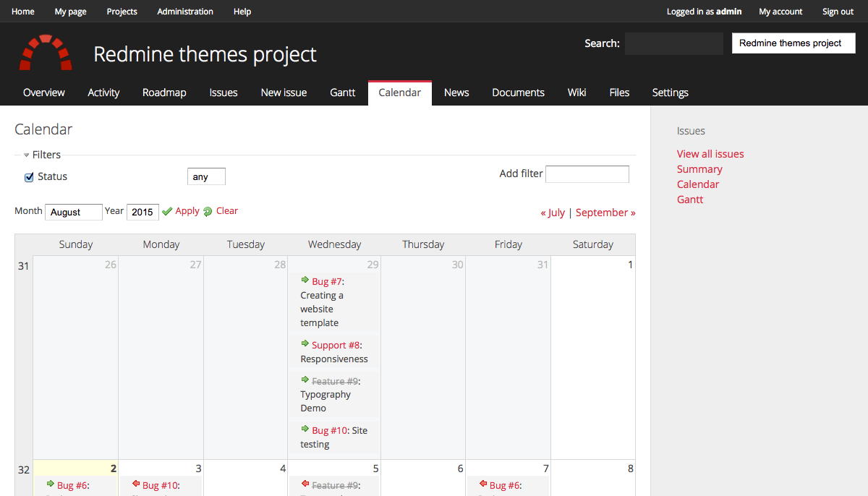868x496 pixels.
Task: Click View all issues in sidebar
Action: pos(710,154)
